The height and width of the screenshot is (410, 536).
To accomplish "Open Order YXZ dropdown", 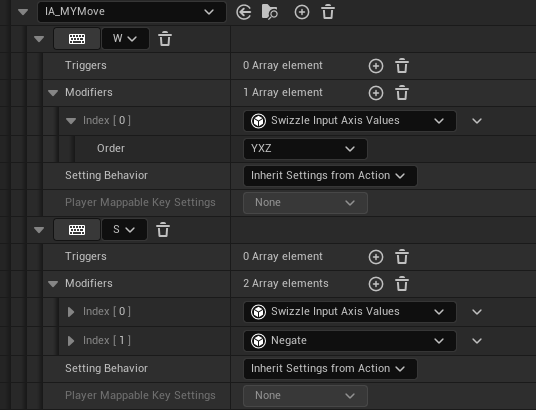I will [x=305, y=149].
